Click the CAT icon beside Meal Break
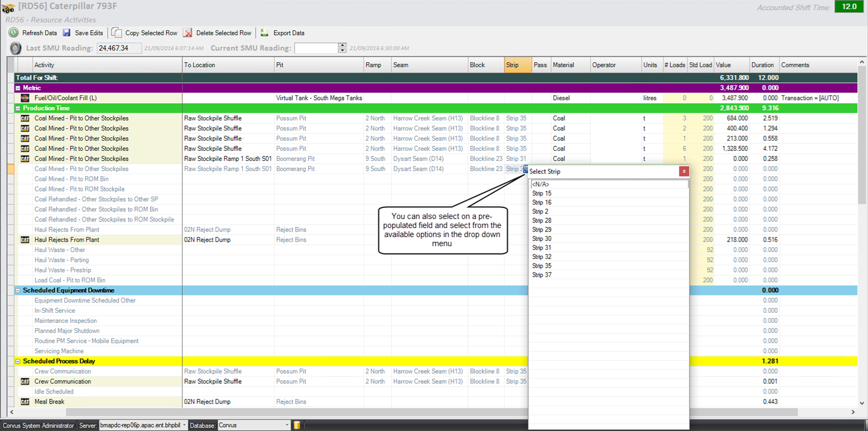This screenshot has height=431, width=868. [x=25, y=401]
